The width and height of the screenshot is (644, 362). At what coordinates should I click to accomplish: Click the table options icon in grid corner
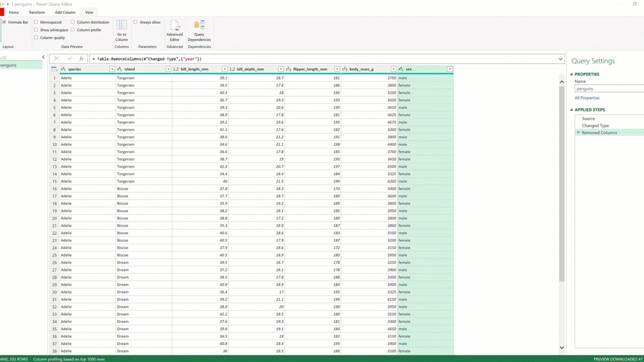pyautogui.click(x=54, y=69)
